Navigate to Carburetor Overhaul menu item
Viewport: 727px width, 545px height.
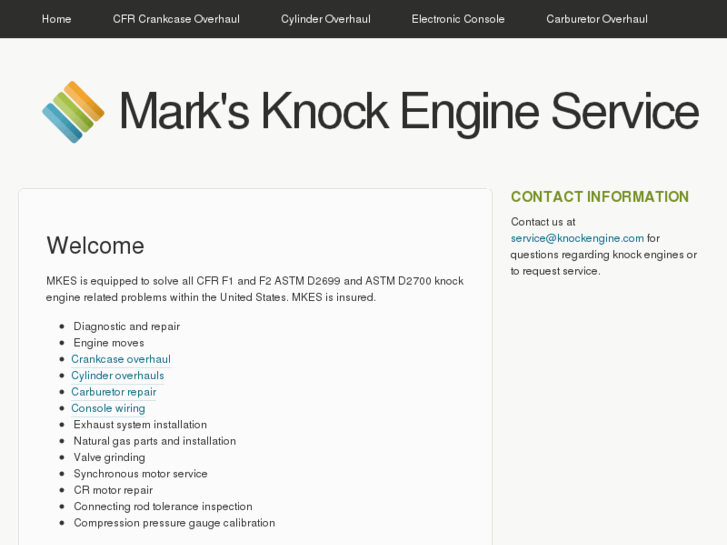(x=597, y=19)
